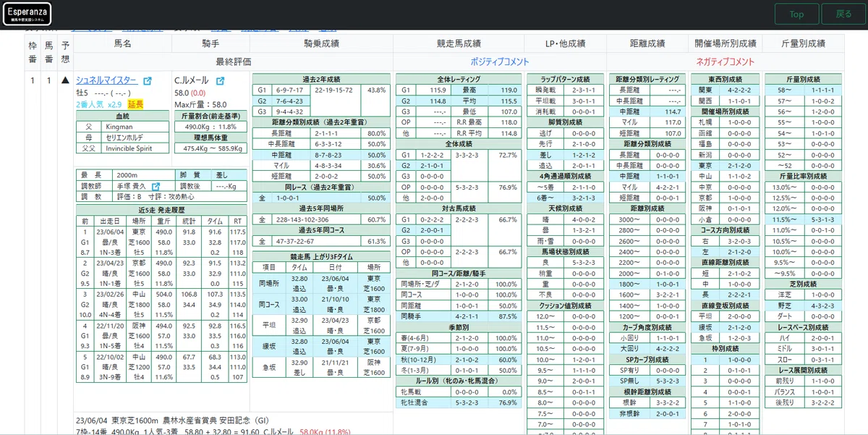
Task: Click the 東西別成績 header
Action: [725, 79]
